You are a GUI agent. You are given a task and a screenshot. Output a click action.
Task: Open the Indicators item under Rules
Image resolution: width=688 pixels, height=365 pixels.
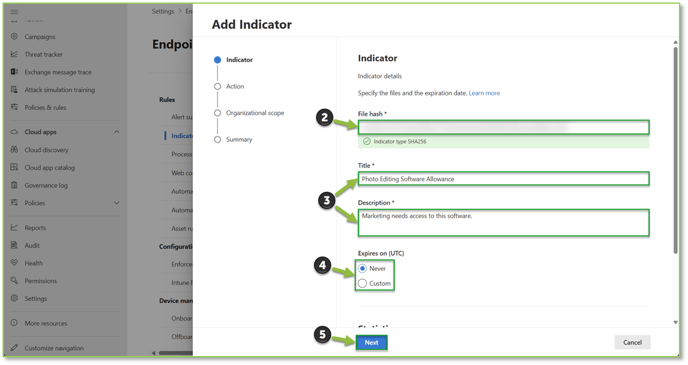[181, 136]
